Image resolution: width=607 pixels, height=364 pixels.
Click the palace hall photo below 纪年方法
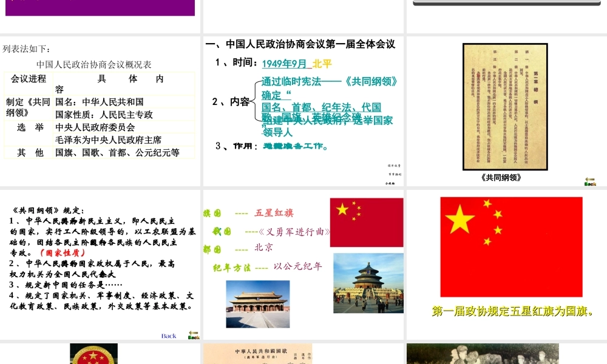pos(258,305)
